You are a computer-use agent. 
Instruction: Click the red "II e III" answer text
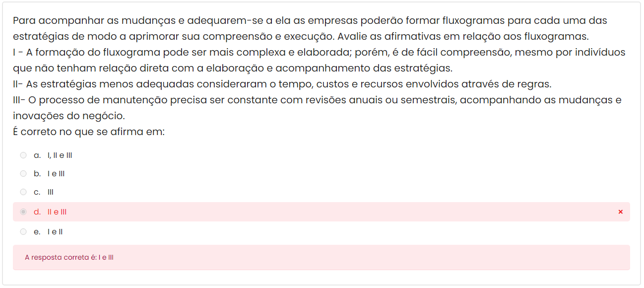[57, 212]
